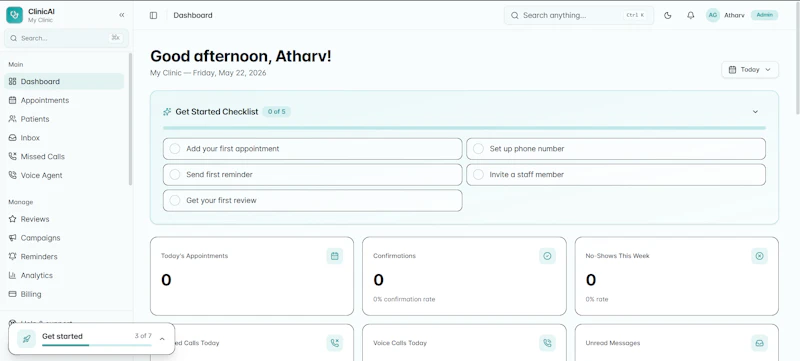Open the Today date range dropdown
This screenshot has width=800, height=361.
coord(750,70)
